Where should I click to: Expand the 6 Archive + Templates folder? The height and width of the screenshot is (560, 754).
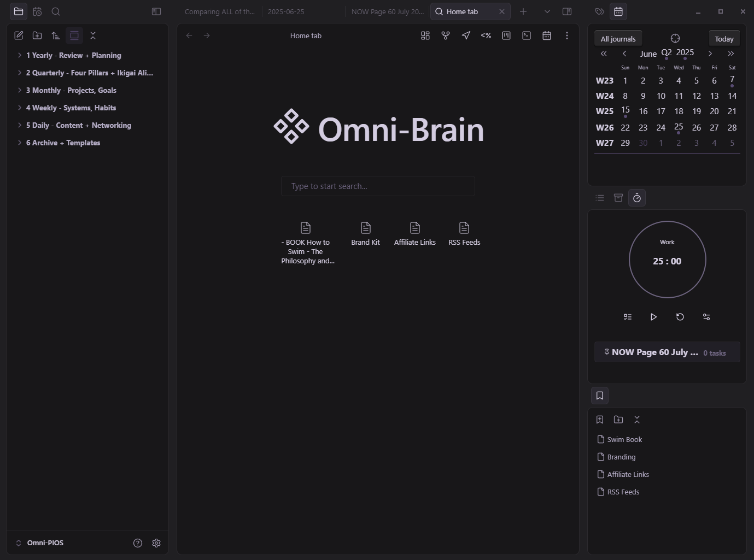click(x=63, y=143)
